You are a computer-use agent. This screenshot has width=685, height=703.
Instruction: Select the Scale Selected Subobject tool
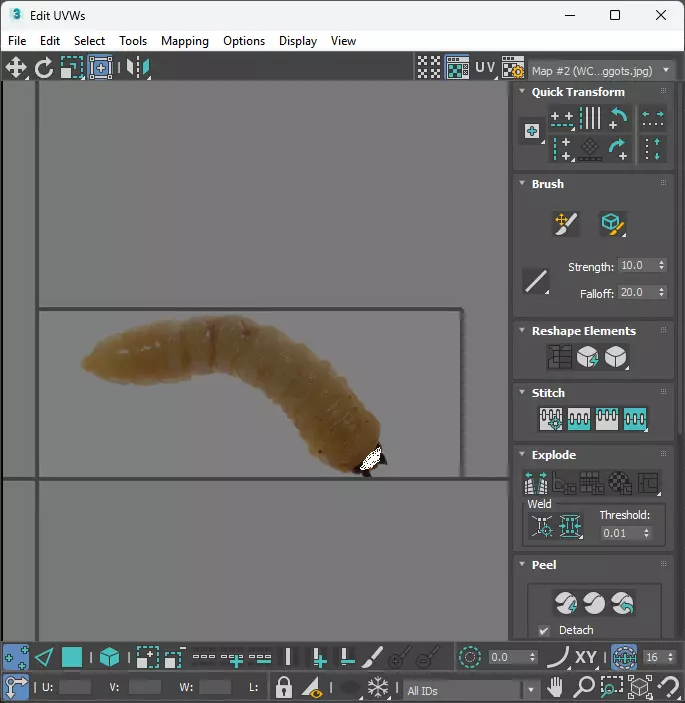click(72, 68)
